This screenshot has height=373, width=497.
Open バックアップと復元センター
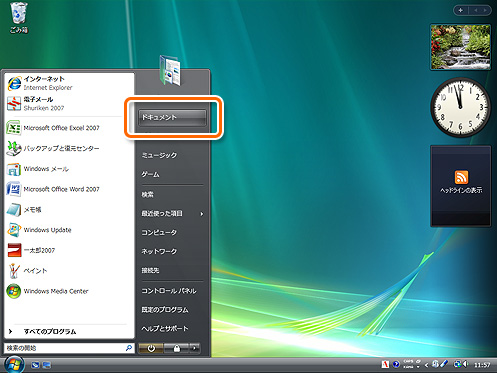(69, 148)
